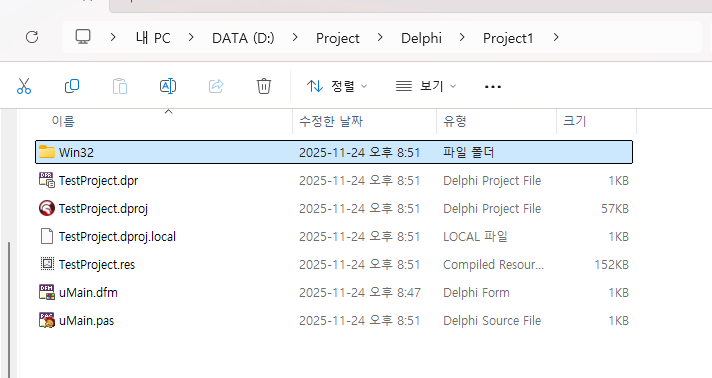Click the Paste clipboard icon

pos(120,86)
